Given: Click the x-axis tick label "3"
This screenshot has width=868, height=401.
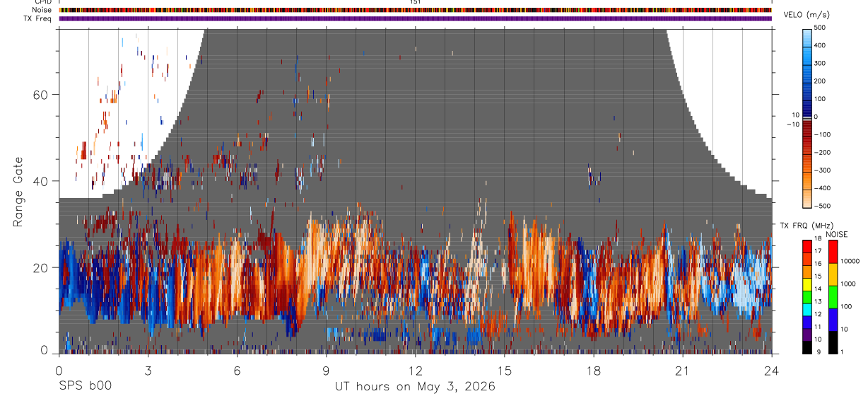Looking at the screenshot, I should [148, 369].
